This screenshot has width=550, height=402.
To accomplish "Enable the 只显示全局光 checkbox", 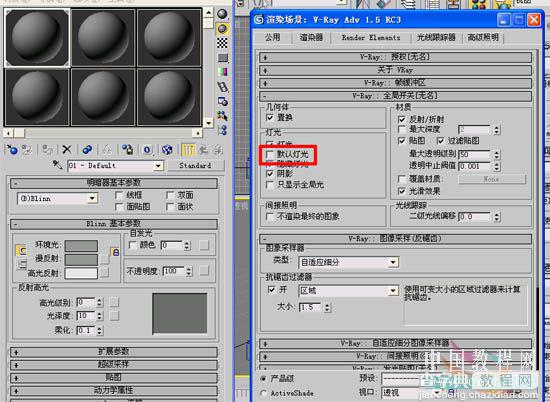I will [270, 185].
